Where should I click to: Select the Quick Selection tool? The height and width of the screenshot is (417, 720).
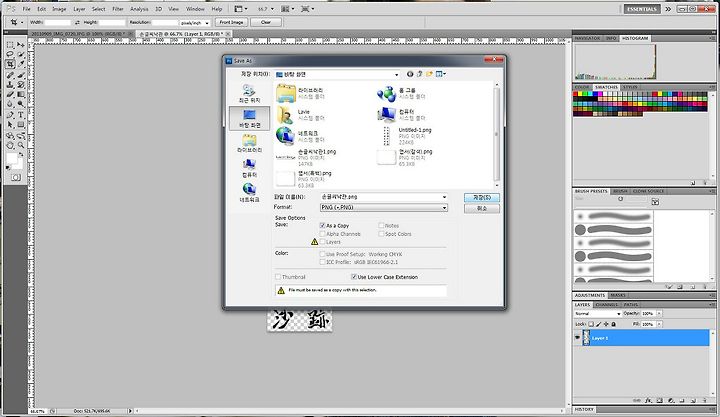click(x=21, y=54)
